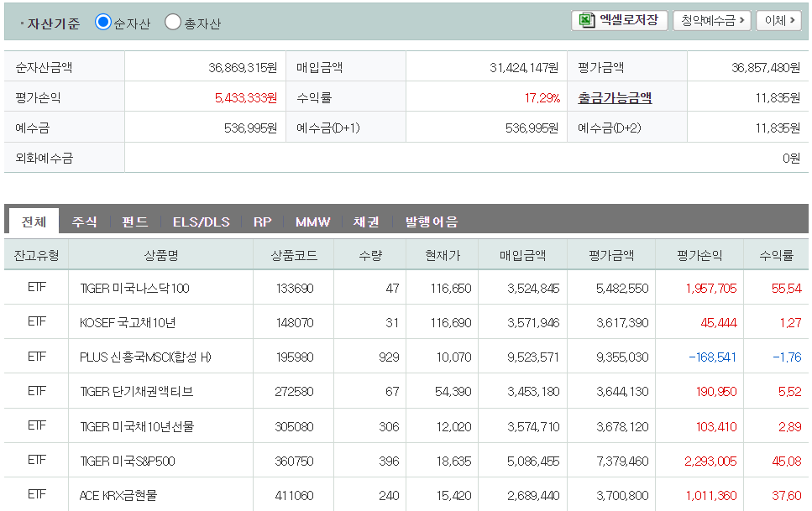Click the summary 매입금액 value 31,424,147원
Screen dimensions: 812x511
[524, 67]
